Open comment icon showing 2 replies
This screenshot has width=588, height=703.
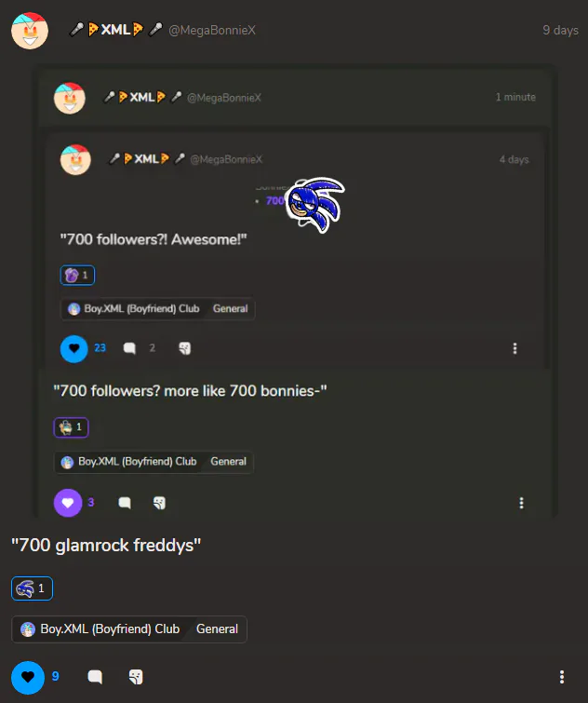[129, 348]
